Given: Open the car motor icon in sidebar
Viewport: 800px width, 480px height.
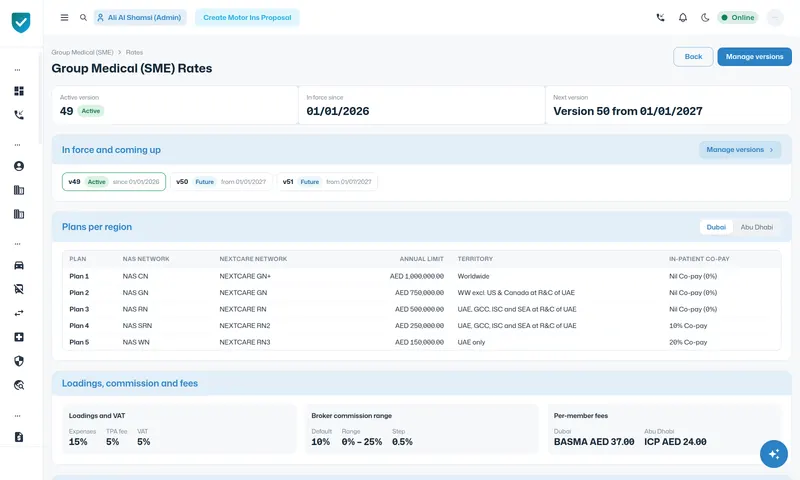Looking at the screenshot, I should tap(19, 265).
